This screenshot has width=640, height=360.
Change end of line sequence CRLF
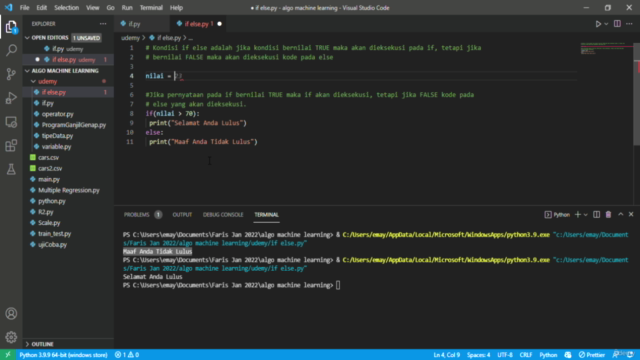pos(526,355)
